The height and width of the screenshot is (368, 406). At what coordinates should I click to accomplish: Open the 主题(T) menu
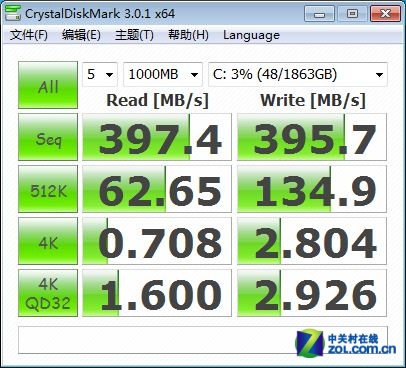click(x=134, y=35)
